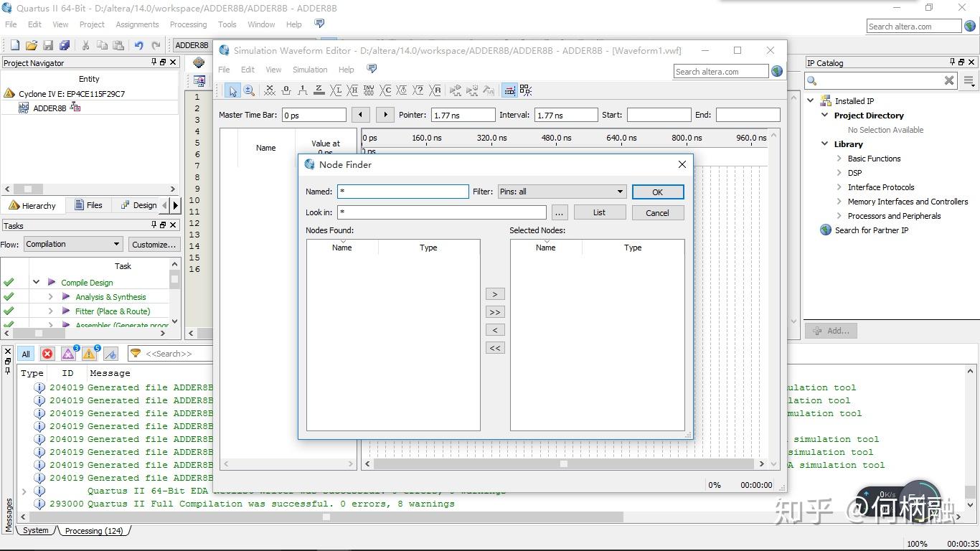
Task: Click the waveform horizontal scrollbar thumb
Action: point(564,464)
